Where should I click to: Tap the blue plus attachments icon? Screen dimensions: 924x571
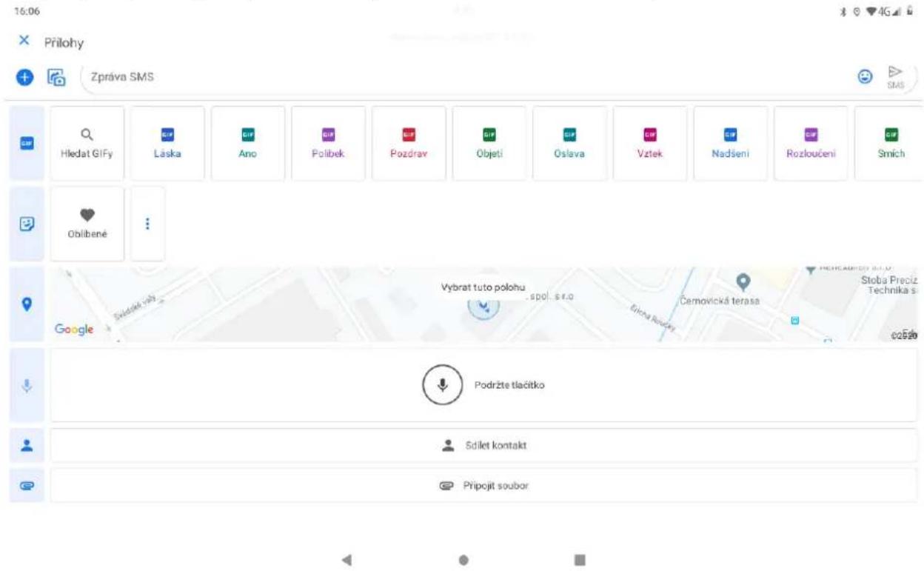[25, 76]
